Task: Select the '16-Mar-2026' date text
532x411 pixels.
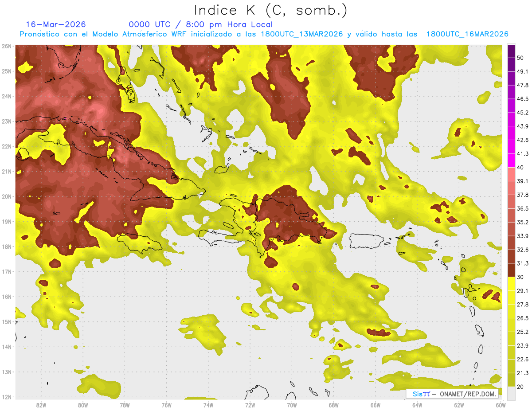Action: tap(56, 24)
